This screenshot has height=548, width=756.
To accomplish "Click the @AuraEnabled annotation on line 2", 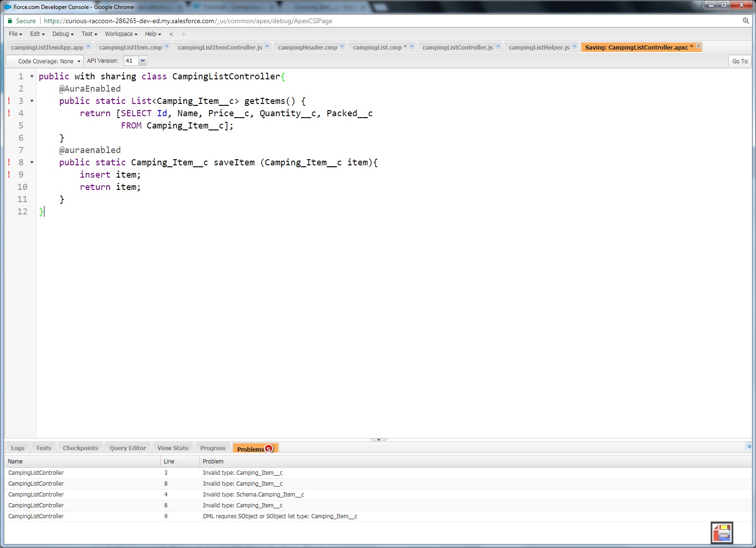I will click(90, 89).
